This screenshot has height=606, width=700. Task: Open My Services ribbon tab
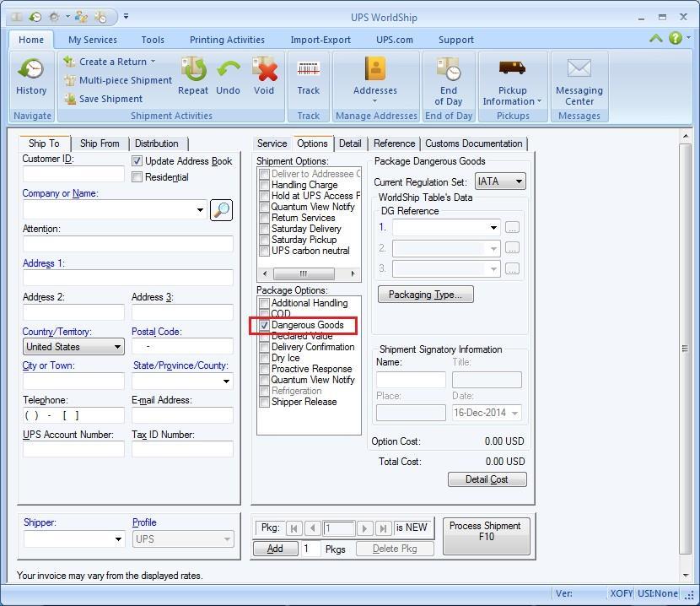[x=93, y=40]
